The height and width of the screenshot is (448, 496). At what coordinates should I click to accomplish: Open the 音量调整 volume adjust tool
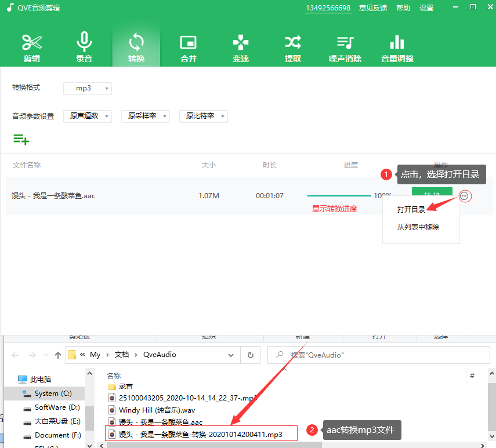point(397,48)
